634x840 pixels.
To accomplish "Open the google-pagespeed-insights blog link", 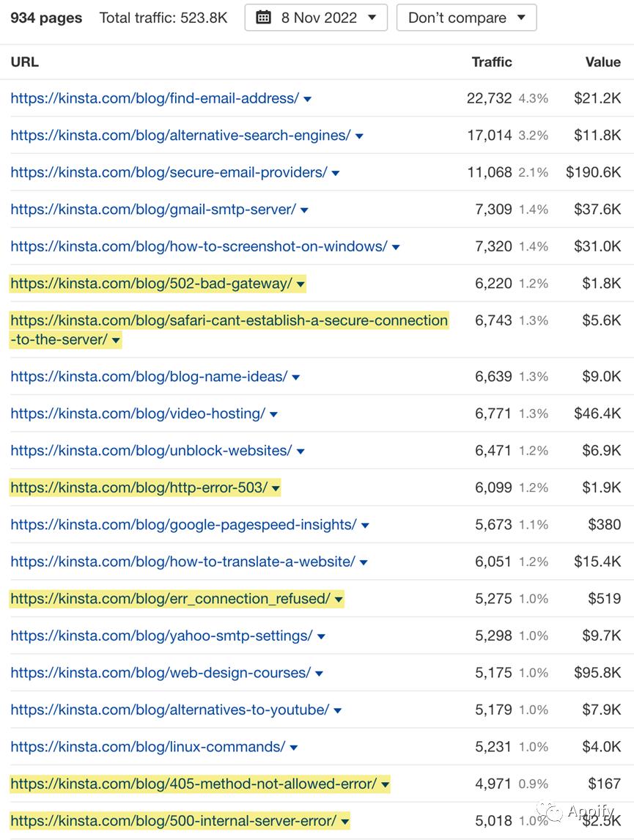I will pos(183,524).
